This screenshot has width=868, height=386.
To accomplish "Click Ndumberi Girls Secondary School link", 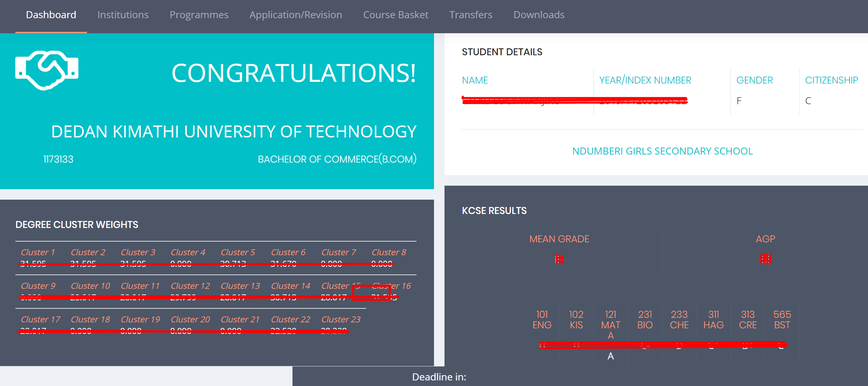I will (x=662, y=151).
